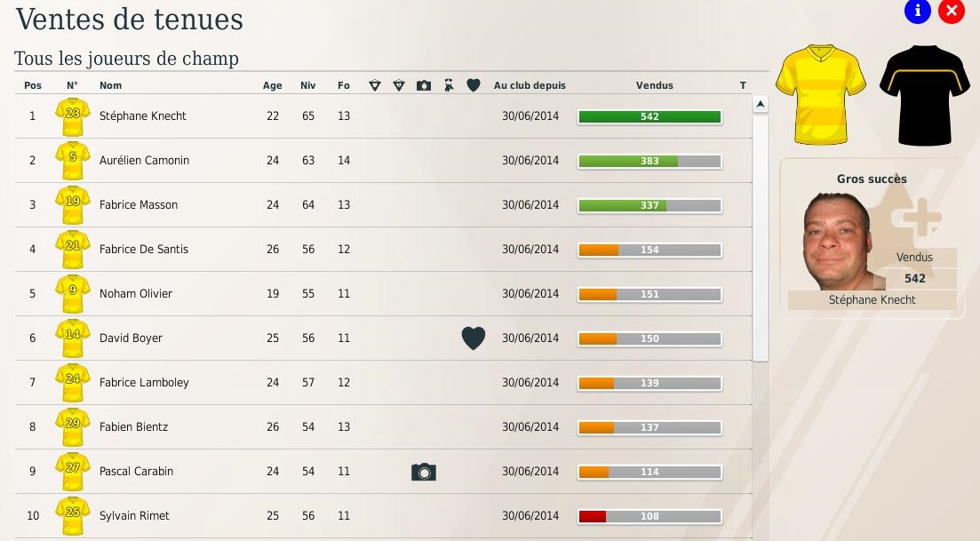Viewport: 980px width, 541px height.
Task: Sort table by Age column
Action: click(x=273, y=85)
